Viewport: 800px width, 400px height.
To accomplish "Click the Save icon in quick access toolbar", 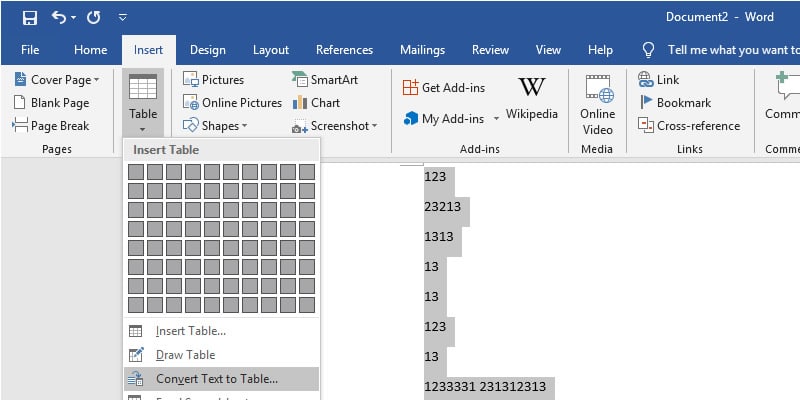I will click(x=30, y=18).
